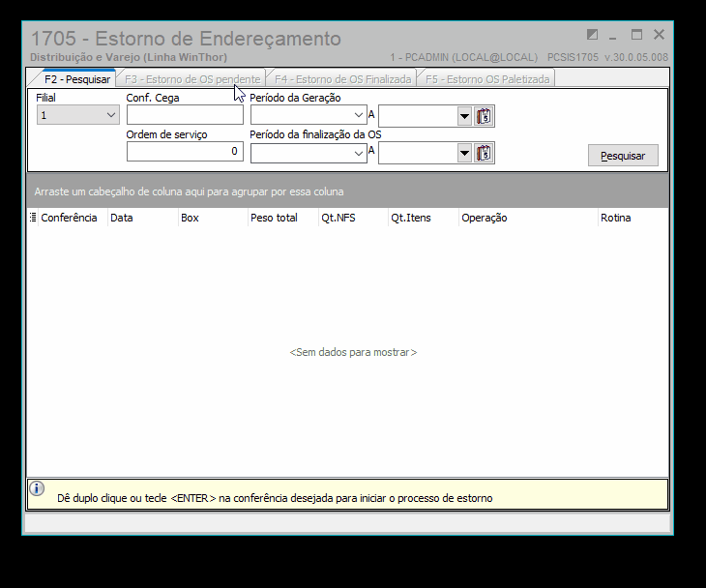
Task: Expand the Filial dropdown
Action: click(x=111, y=115)
